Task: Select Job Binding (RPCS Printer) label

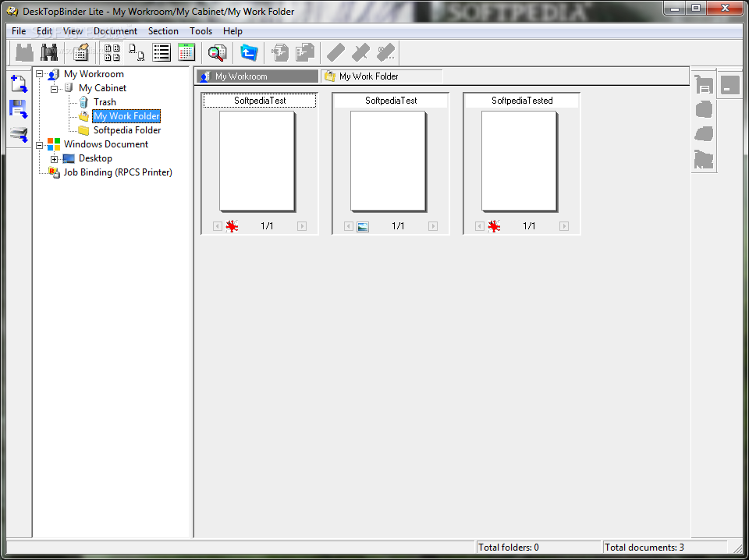Action: pos(118,172)
